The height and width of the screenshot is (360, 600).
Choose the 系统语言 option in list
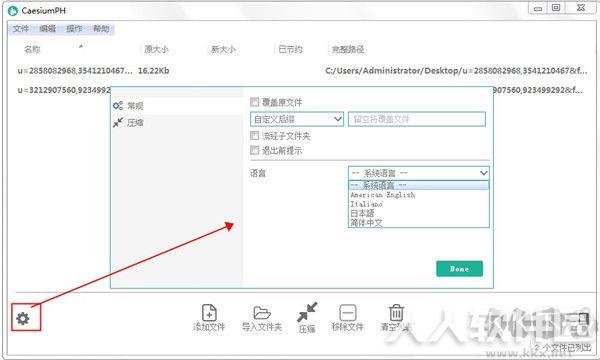[x=419, y=185]
